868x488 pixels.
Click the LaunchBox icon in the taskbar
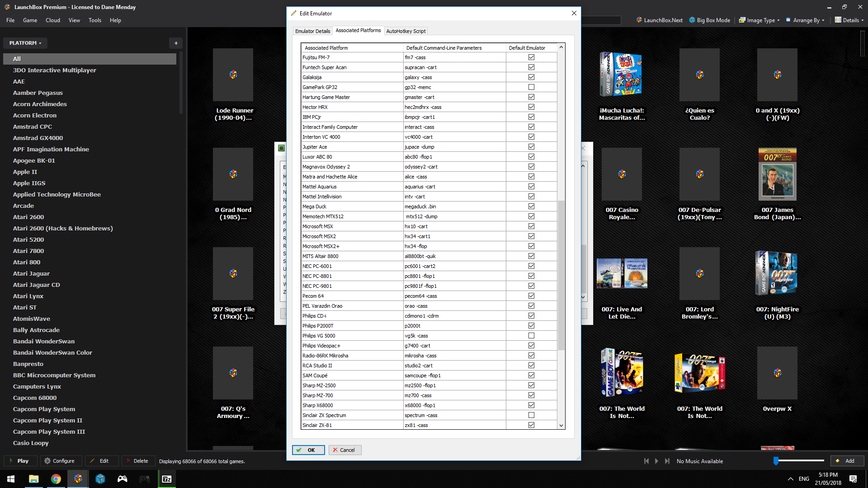coord(78,479)
